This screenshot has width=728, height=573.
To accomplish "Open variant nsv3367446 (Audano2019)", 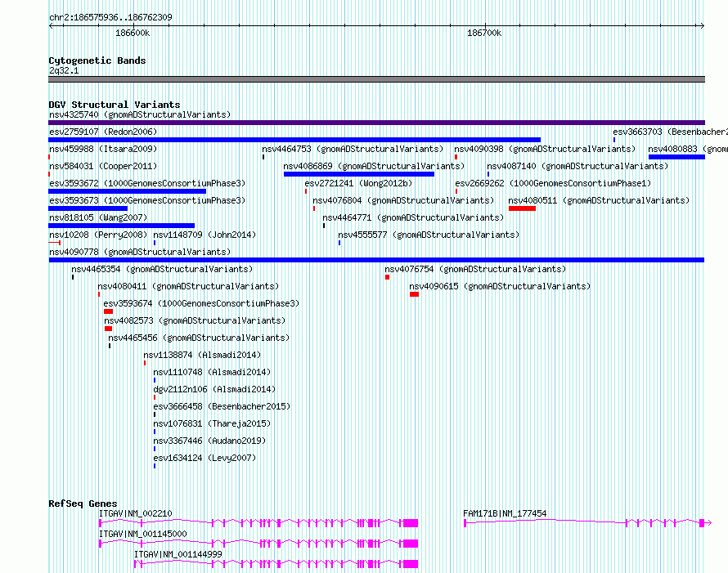I will click(x=209, y=441).
